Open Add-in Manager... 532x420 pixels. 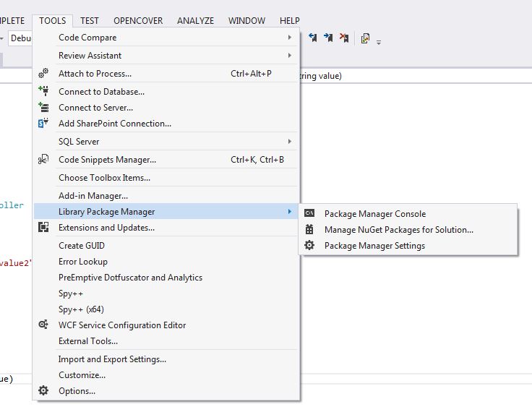(x=166, y=196)
